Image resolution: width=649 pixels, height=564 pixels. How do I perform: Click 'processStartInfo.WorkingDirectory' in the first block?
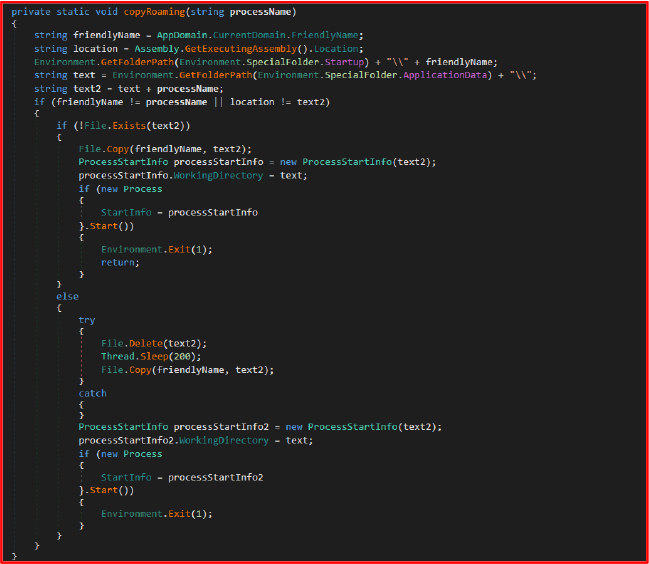(x=171, y=175)
